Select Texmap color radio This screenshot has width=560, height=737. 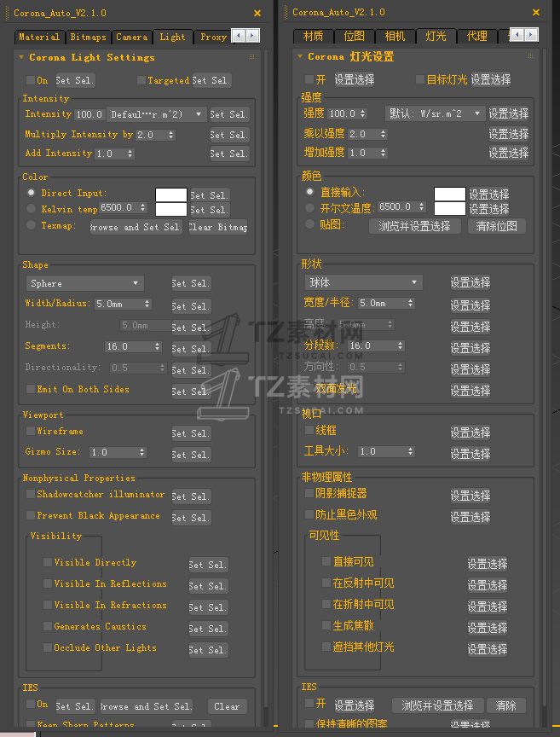tap(31, 225)
